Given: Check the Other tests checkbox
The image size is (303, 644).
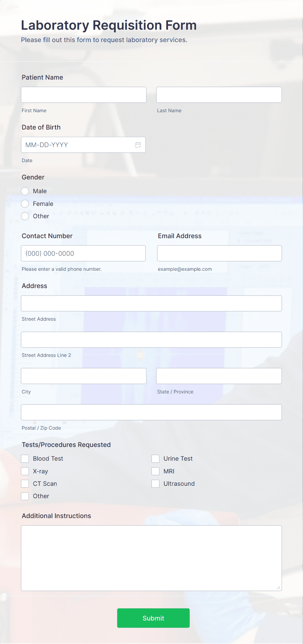Looking at the screenshot, I should click(x=25, y=496).
